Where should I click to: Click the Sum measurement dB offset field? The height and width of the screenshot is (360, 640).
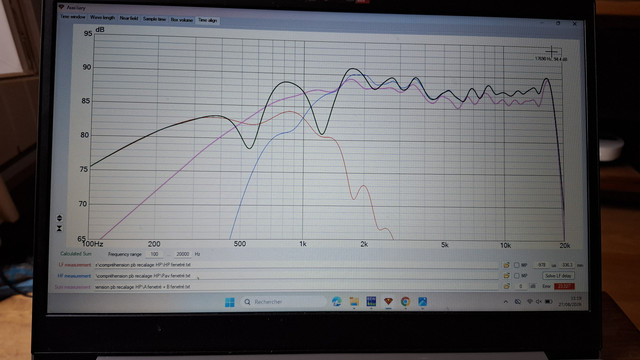[520, 287]
